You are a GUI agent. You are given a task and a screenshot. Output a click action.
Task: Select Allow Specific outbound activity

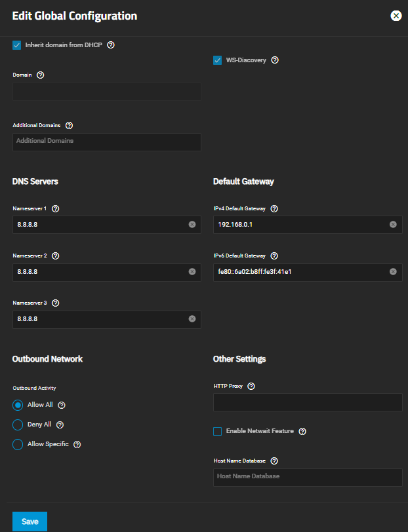coord(18,444)
